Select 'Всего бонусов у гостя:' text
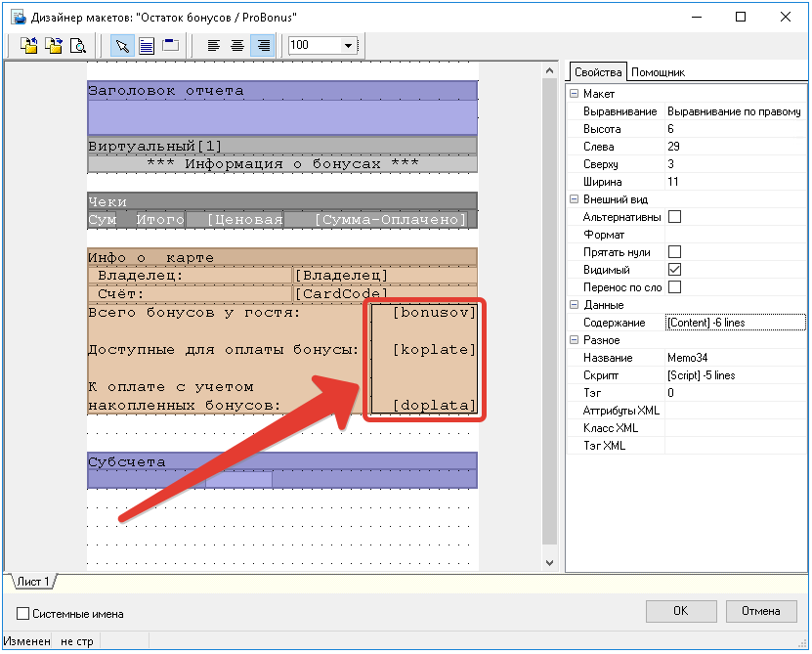Screen dimensions: 812x654 pyautogui.click(x=194, y=313)
